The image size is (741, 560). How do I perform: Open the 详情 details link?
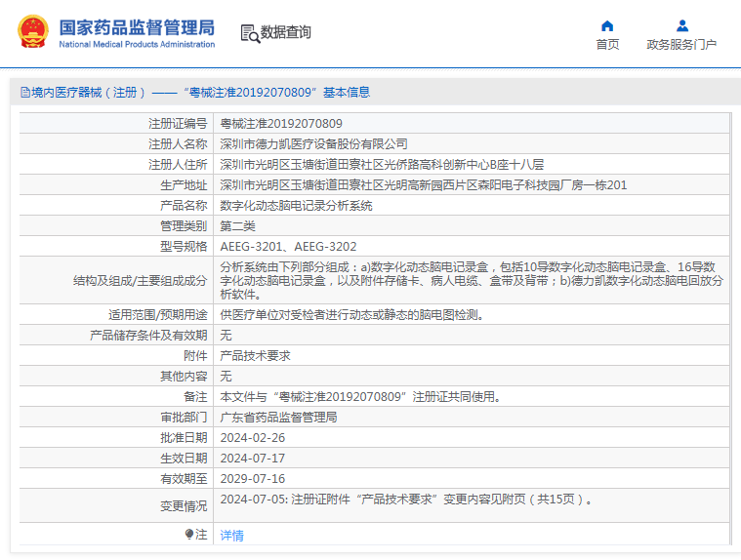coord(232,535)
